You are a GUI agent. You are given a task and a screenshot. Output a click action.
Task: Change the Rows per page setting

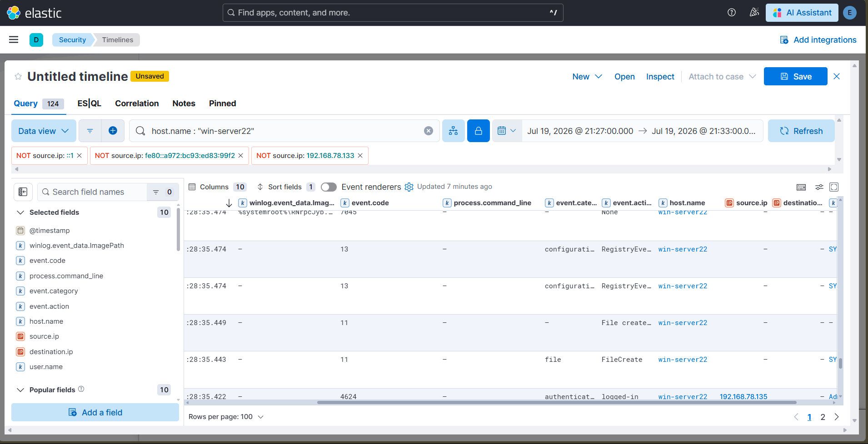226,417
